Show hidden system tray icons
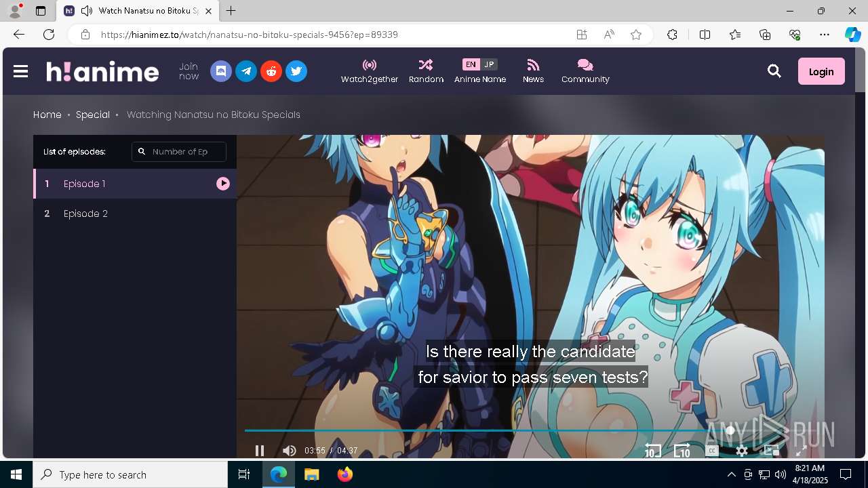This screenshot has height=488, width=868. [731, 474]
